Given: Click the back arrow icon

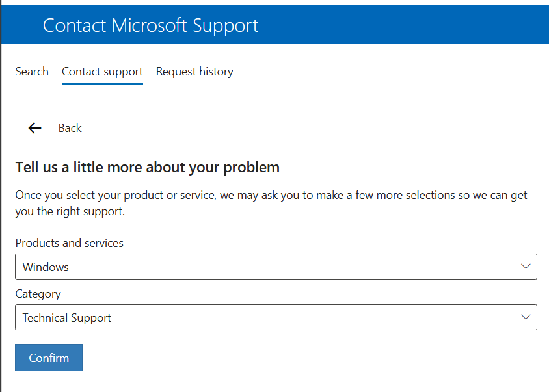Looking at the screenshot, I should (x=34, y=128).
